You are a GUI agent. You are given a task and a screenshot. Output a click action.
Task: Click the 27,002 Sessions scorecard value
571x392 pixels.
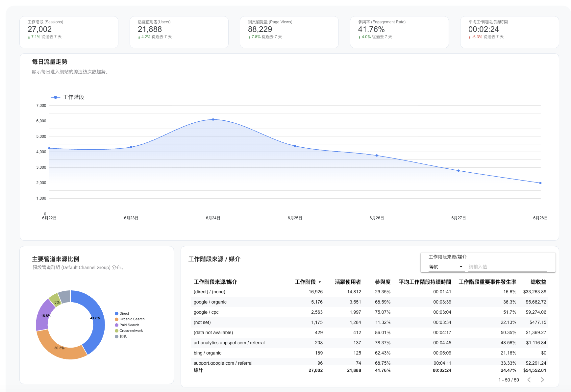click(40, 29)
